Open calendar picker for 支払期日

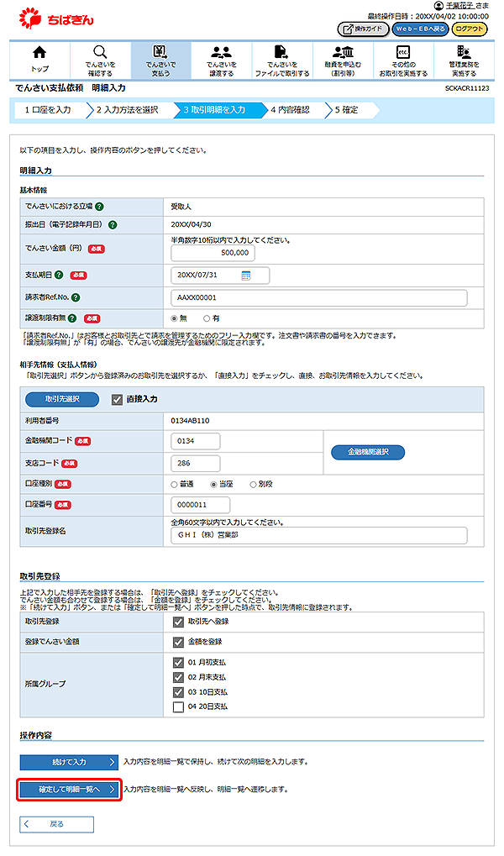(x=246, y=276)
